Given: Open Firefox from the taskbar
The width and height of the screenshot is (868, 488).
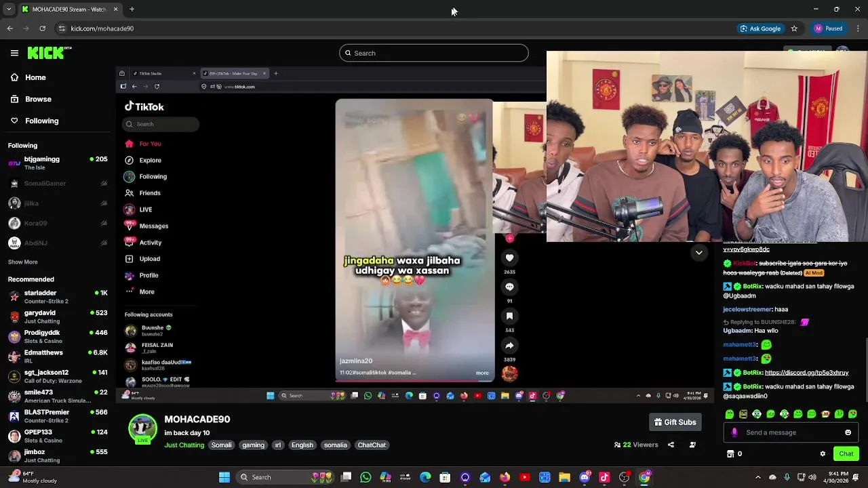Looking at the screenshot, I should click(x=505, y=477).
